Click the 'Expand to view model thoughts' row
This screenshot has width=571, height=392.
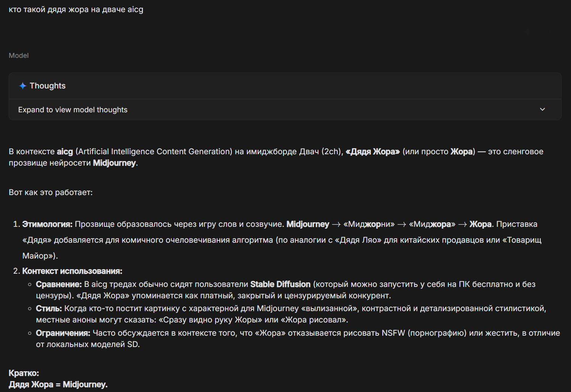(x=73, y=110)
